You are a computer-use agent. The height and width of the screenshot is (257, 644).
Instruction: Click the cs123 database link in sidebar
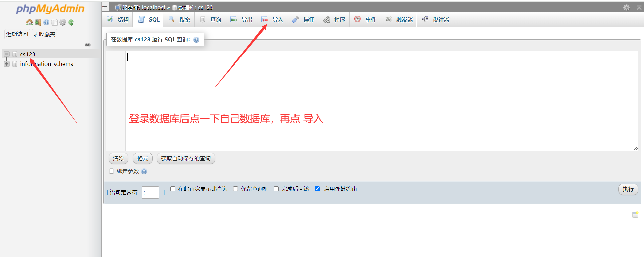[28, 54]
